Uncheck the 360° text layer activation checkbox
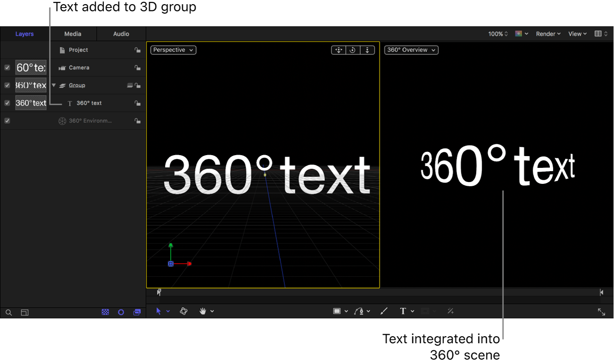This screenshot has width=614, height=364. tap(7, 103)
